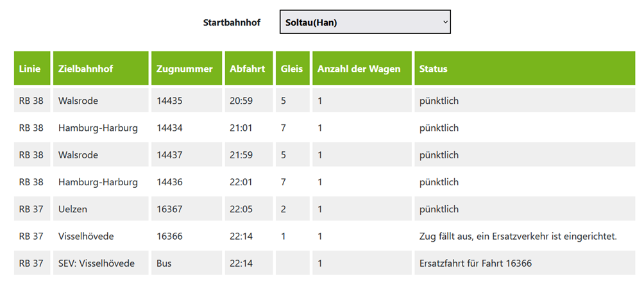Open the Startbahnhof dropdown showing Soltau(Han)
Screen dimensions: 644x284
365,22
